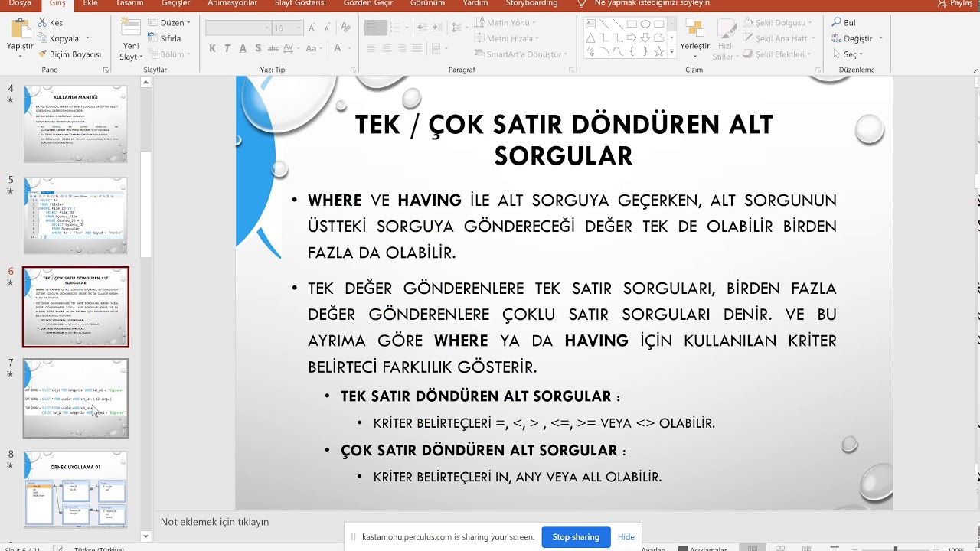This screenshot has height=551, width=980.
Task: Copy using the Kopyala button
Action: (x=57, y=38)
